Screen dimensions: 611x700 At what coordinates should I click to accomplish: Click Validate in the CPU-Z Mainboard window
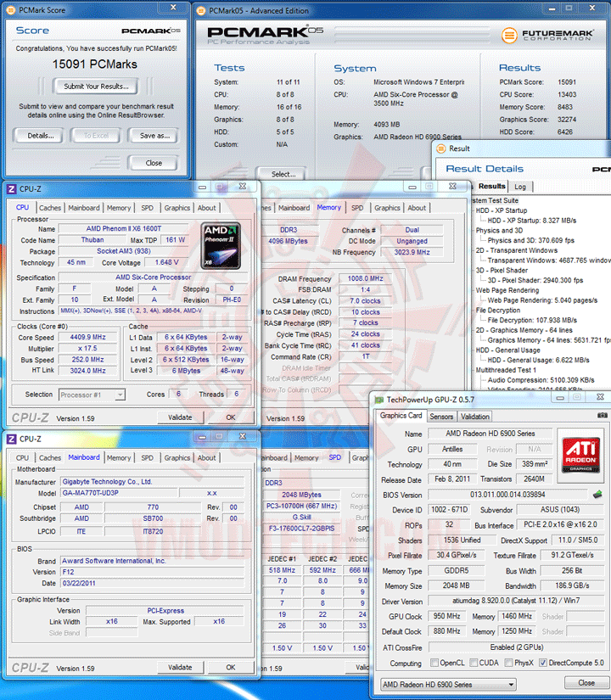181,668
